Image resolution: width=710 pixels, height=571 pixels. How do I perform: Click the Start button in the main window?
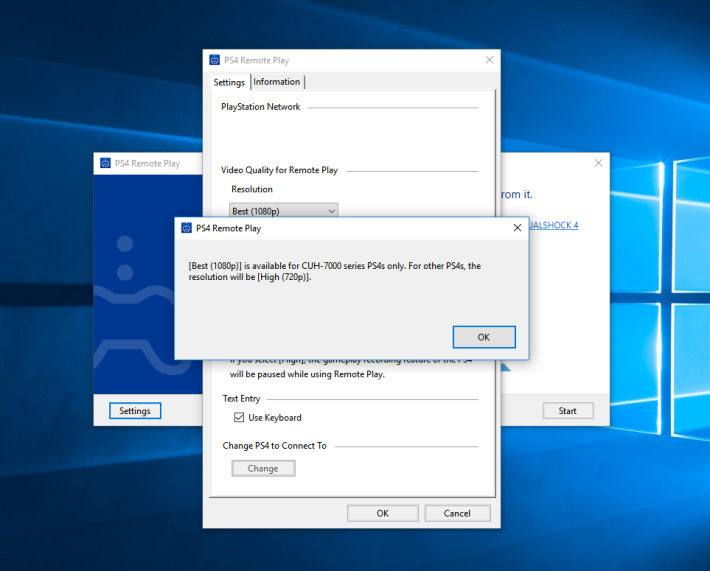point(567,411)
